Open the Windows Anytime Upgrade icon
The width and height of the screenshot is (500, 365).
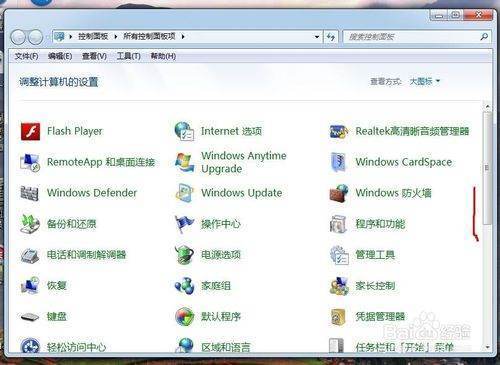184,162
